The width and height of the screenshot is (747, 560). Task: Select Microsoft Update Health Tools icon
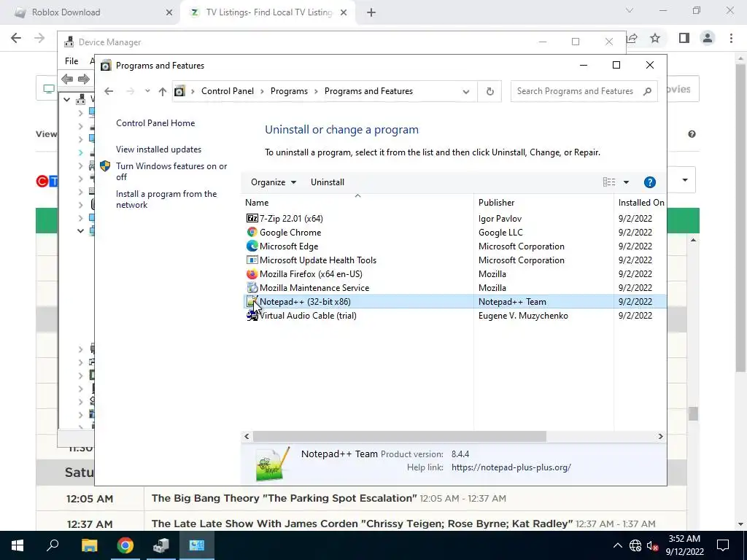252,260
